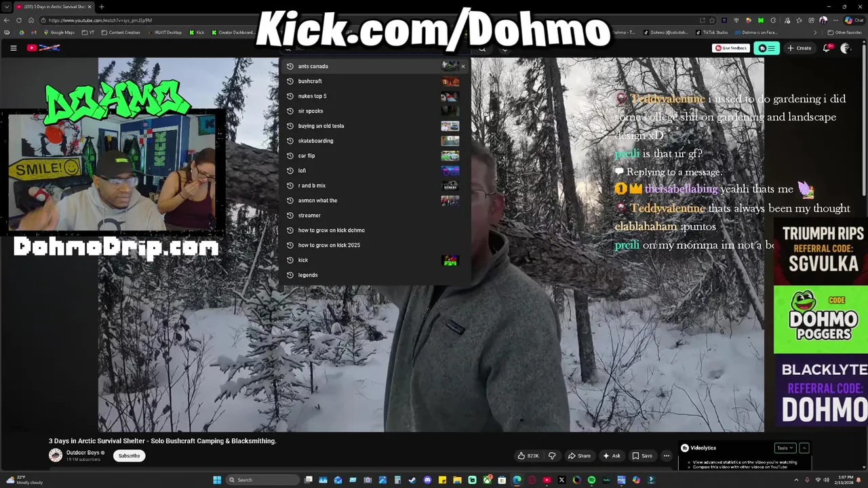The width and height of the screenshot is (868, 488).
Task: Go back in browser history
Action: (x=7, y=20)
